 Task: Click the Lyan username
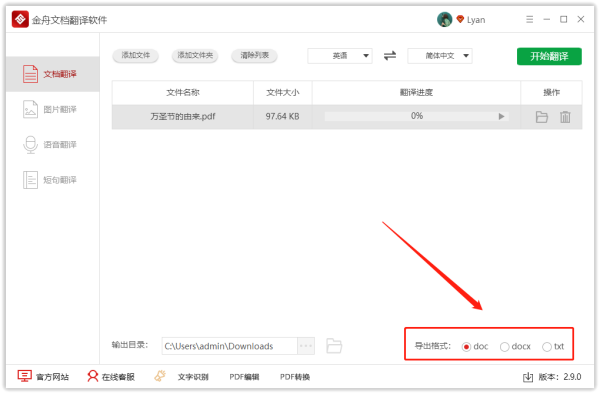click(476, 20)
